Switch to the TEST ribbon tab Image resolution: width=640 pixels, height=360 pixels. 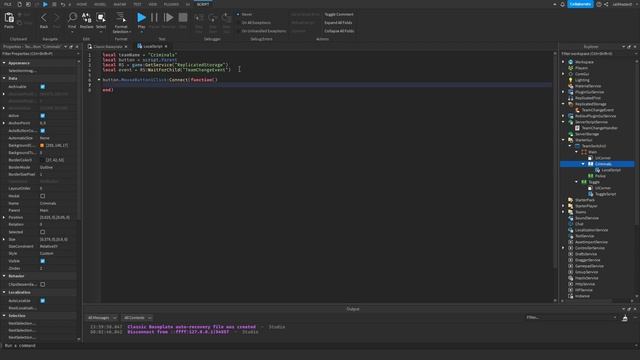coord(137,4)
